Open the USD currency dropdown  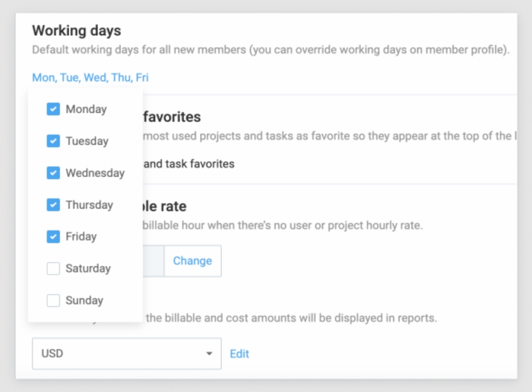coord(126,354)
